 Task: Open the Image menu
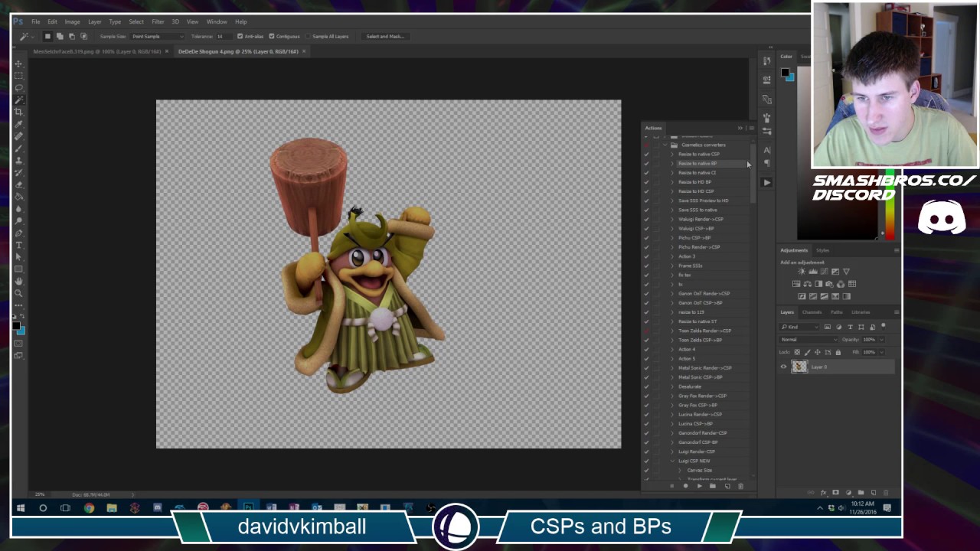pyautogui.click(x=72, y=21)
